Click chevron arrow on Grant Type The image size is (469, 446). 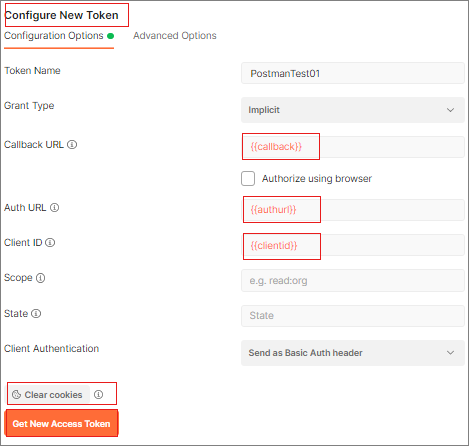[450, 110]
